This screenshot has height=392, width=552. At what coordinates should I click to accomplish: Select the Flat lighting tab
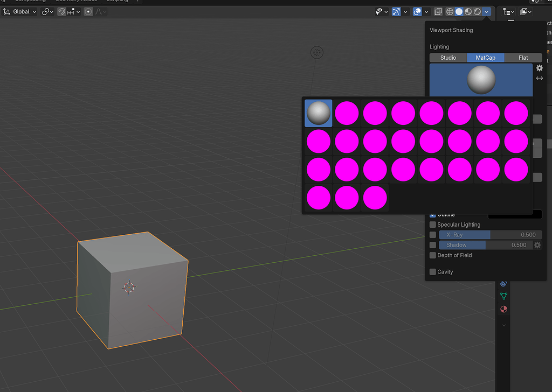point(523,58)
